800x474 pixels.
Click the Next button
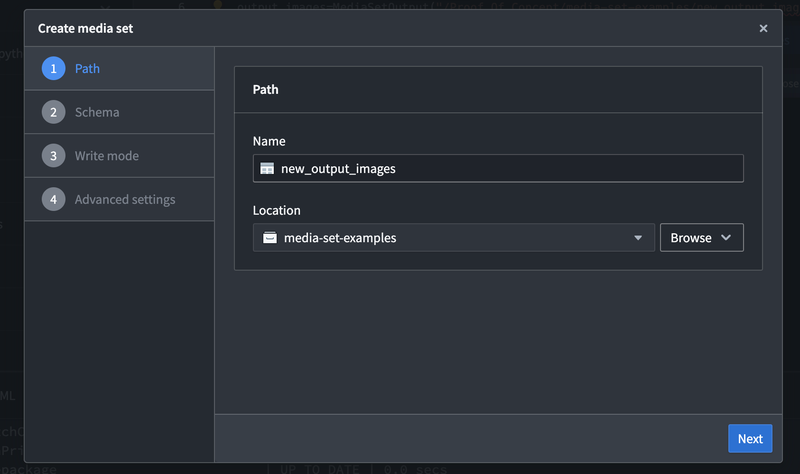point(750,439)
